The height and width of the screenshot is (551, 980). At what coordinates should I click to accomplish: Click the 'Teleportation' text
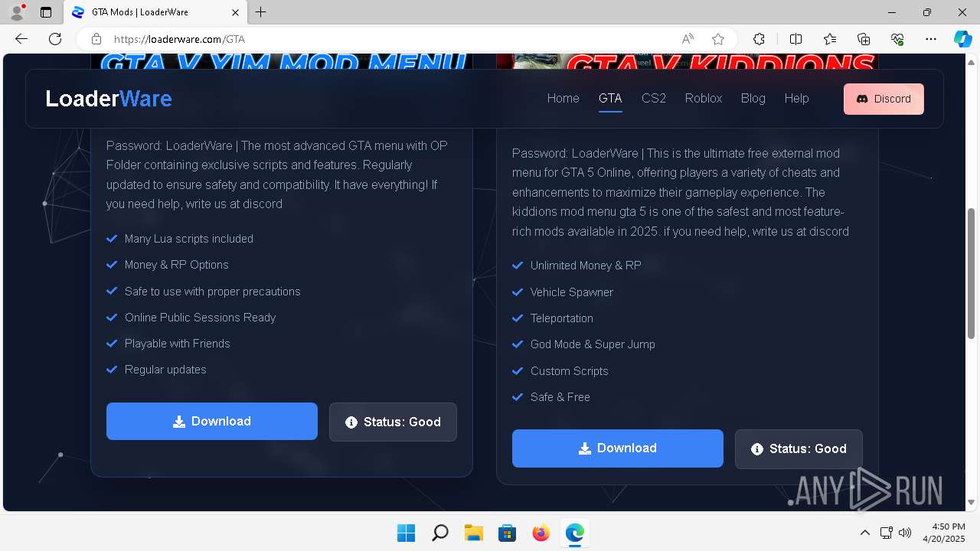point(562,318)
